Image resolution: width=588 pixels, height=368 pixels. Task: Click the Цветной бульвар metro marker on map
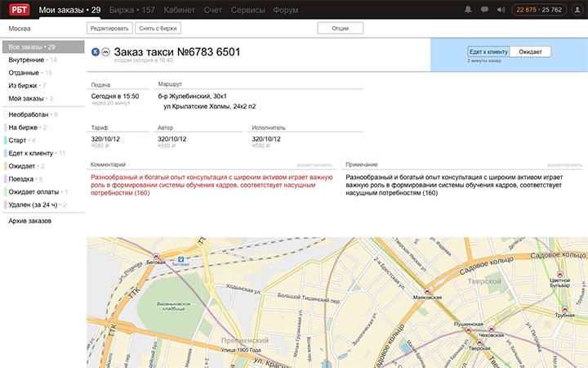pyautogui.click(x=560, y=275)
